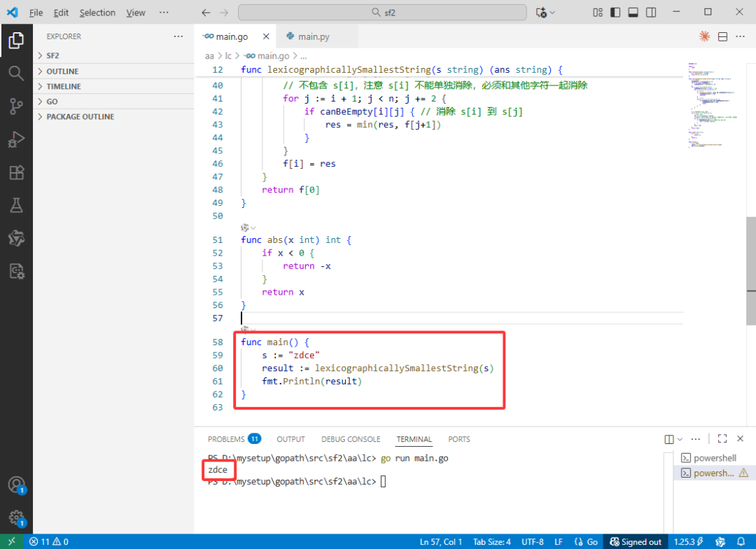The width and height of the screenshot is (756, 549).
Task: Open the dropdown next to Copilot chat icon
Action: (x=552, y=13)
